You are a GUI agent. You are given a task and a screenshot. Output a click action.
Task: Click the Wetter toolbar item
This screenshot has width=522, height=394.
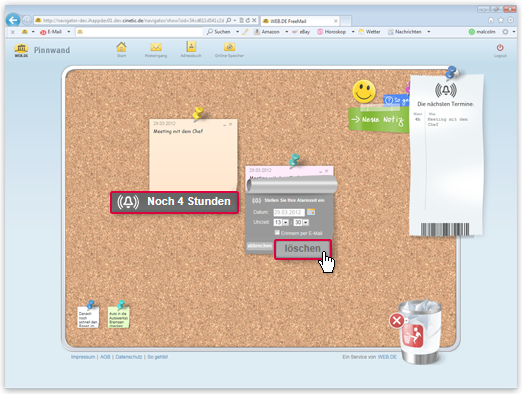[369, 32]
